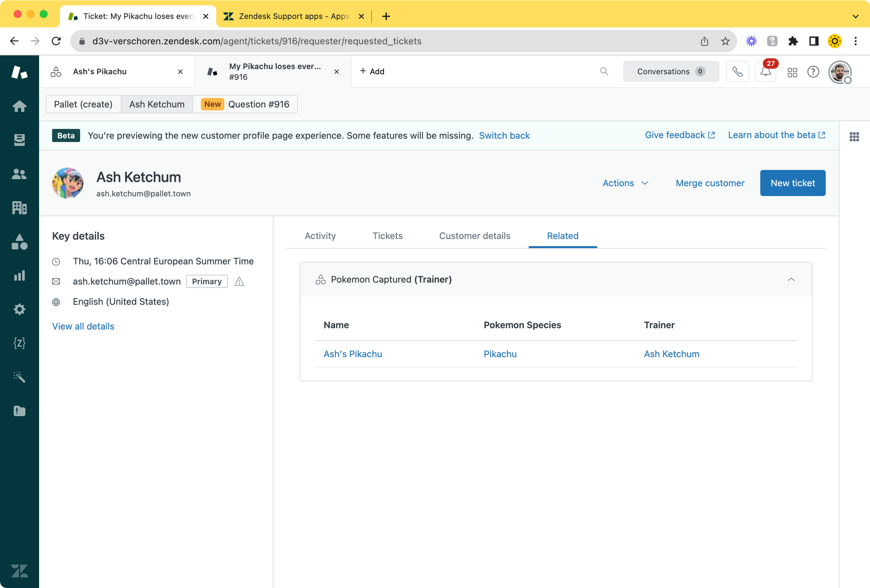Open the Home dashboard in sidebar

19,106
